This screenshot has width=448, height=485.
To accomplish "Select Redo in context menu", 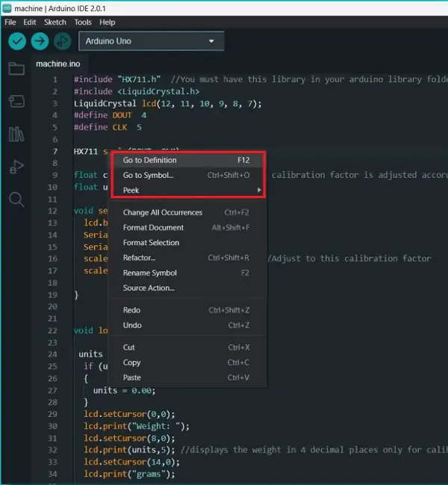I will [x=188, y=310].
